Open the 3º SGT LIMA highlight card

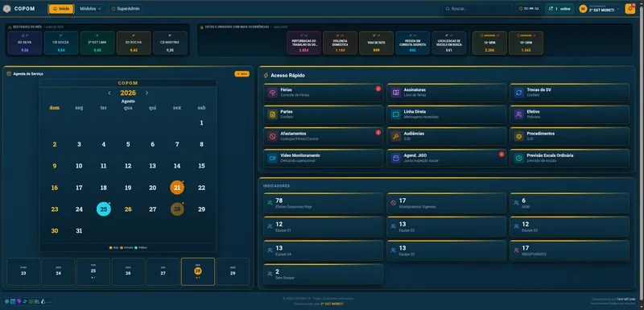[x=97, y=43]
